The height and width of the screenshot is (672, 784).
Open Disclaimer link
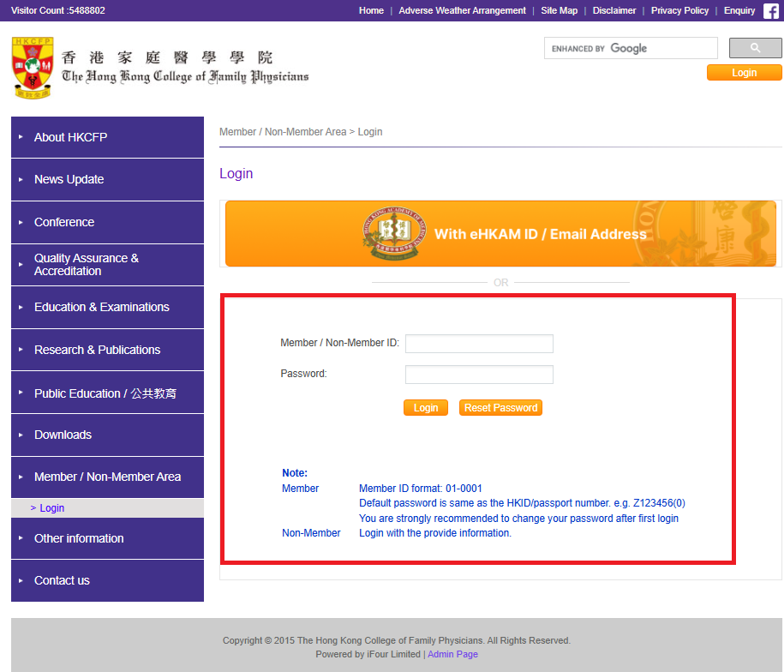(614, 10)
